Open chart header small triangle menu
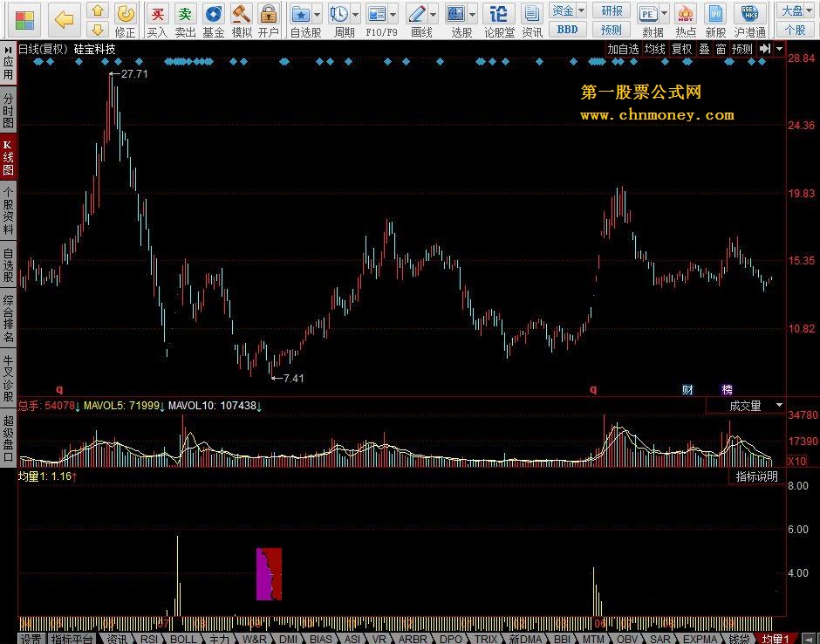 tap(779, 49)
